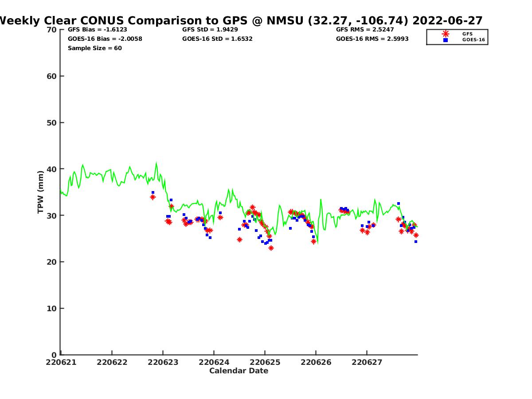Click the 'GOES-16 RMS = 2.5993' statistic
Viewport: 532px width, 399px height.
tap(372, 39)
